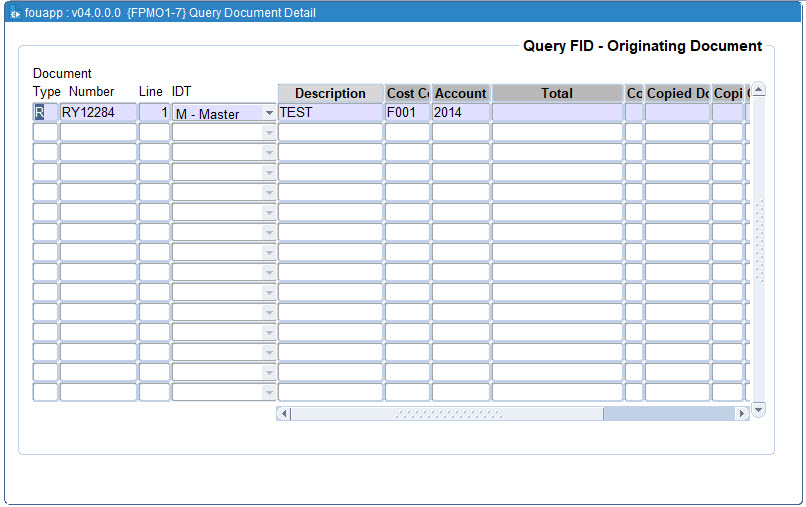
Task: Click the vertical scrollbar down arrow
Action: point(758,409)
